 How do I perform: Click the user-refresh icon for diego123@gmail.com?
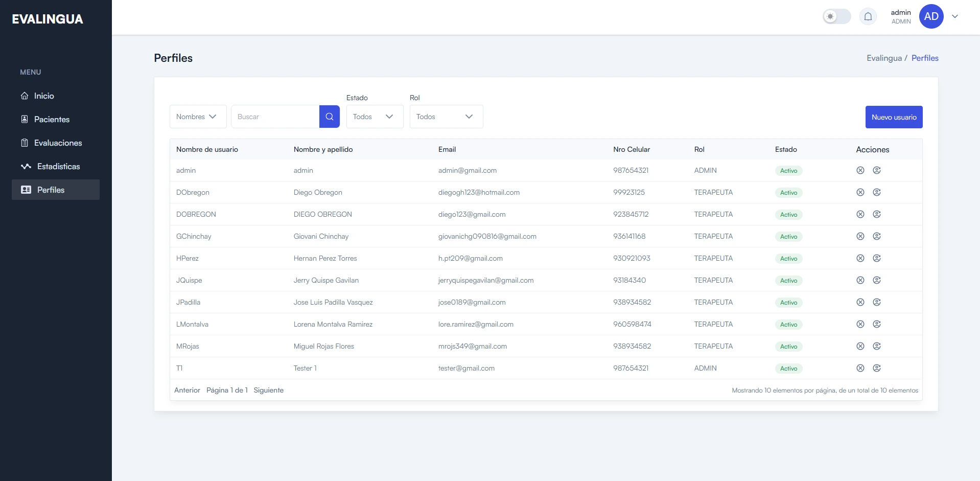click(877, 214)
